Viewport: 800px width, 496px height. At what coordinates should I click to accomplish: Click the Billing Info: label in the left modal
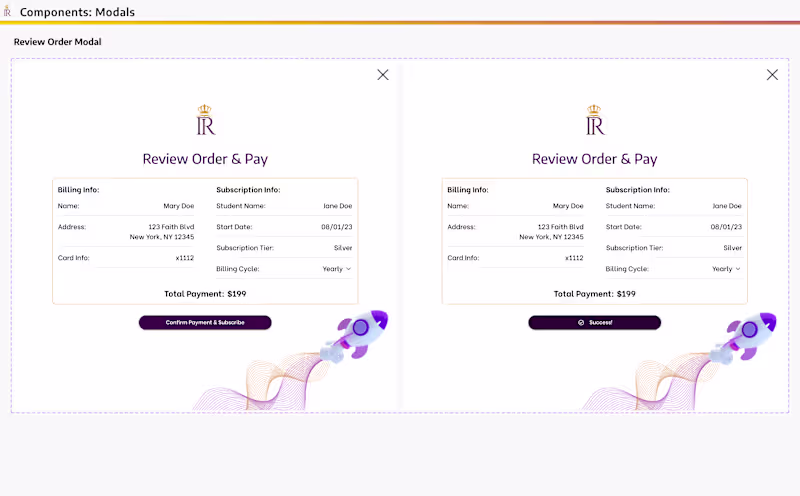[x=78, y=190]
